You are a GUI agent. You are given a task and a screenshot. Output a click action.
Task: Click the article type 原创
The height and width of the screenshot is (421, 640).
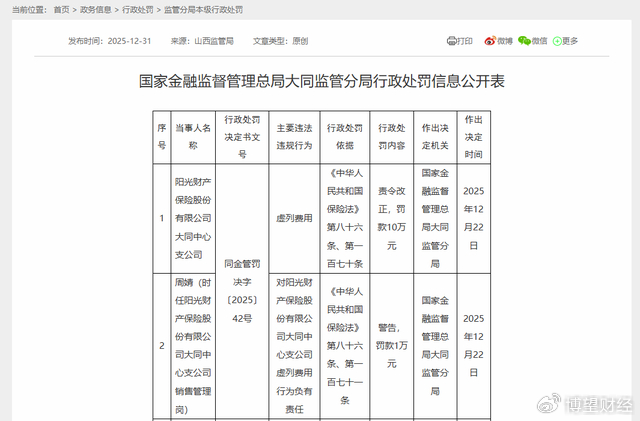(x=300, y=41)
